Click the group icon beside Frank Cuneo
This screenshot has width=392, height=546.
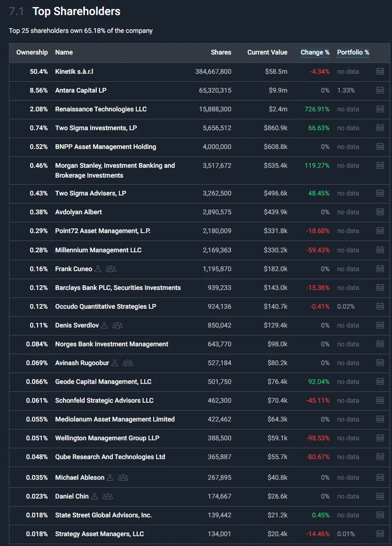click(111, 269)
